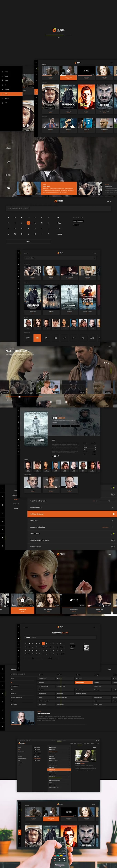Select Home in the sidebar menu
This screenshot has width=117, height=868.
click(6, 76)
